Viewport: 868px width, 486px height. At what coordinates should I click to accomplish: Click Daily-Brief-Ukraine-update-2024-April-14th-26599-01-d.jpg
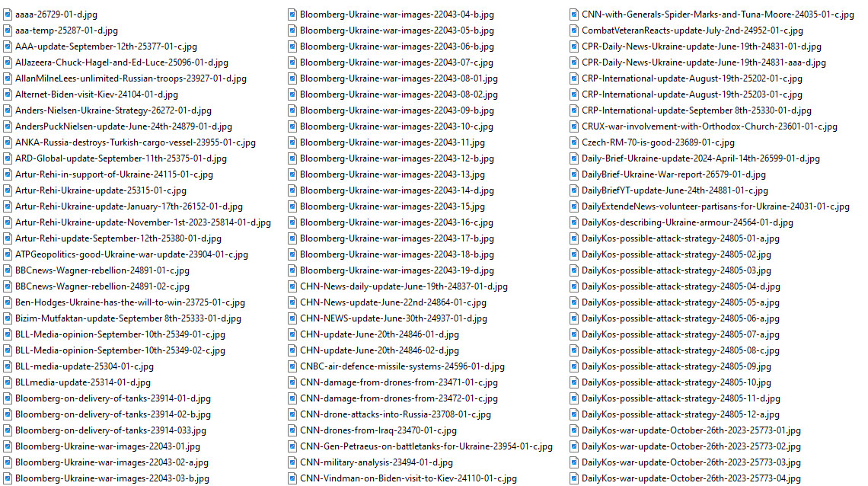pos(700,158)
